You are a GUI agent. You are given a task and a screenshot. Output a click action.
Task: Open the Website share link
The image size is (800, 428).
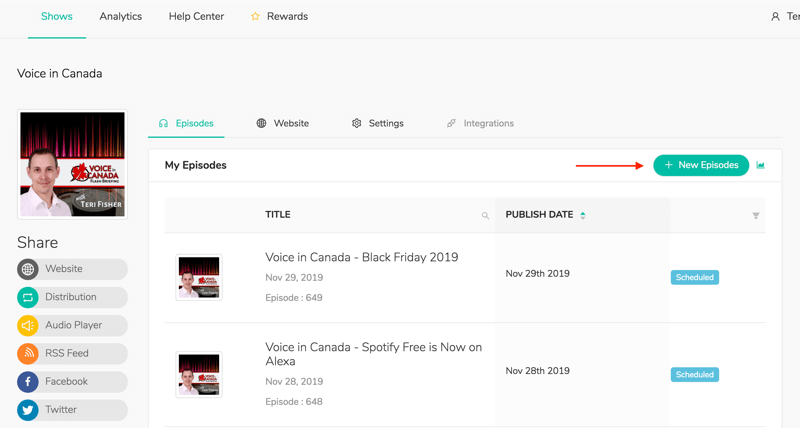coord(72,269)
